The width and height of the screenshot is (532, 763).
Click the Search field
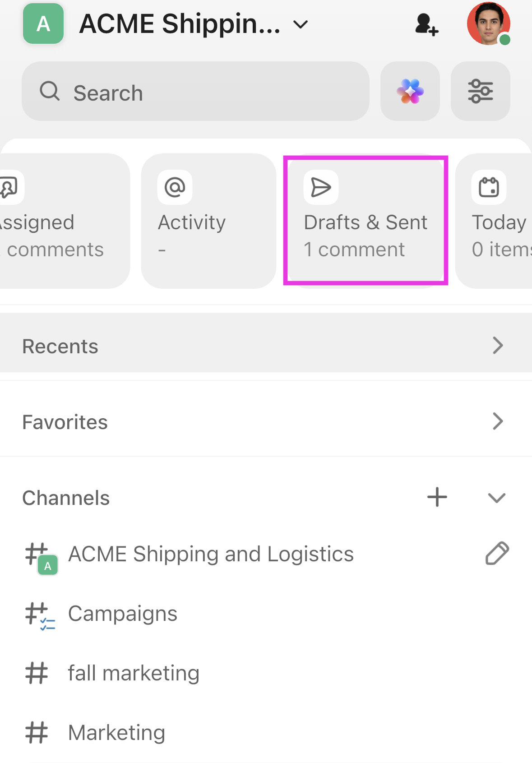pos(195,92)
